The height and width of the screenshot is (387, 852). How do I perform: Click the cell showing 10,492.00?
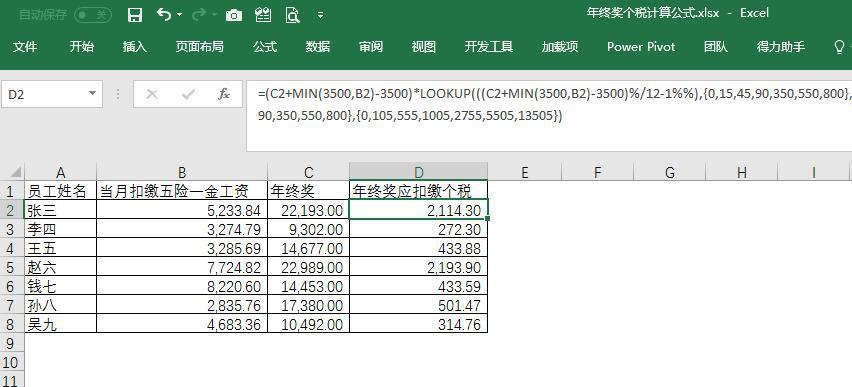[309, 324]
